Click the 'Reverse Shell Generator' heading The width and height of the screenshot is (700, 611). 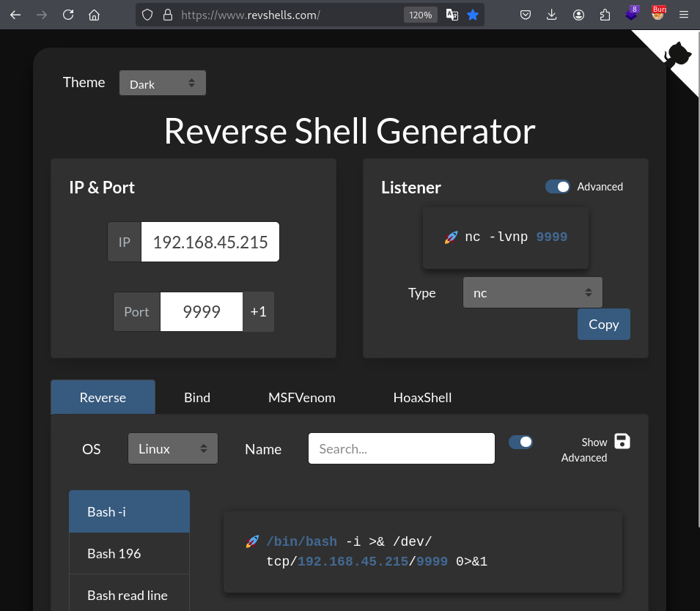[350, 131]
